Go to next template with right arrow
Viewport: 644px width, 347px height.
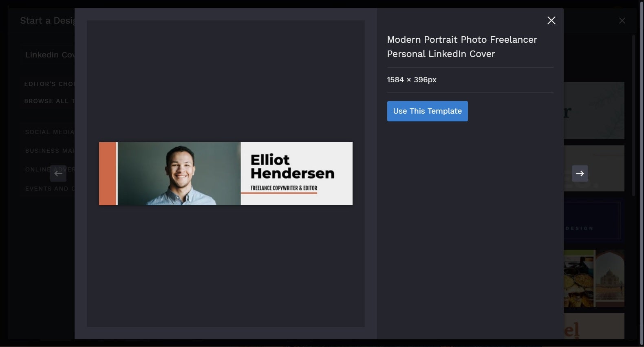point(580,173)
